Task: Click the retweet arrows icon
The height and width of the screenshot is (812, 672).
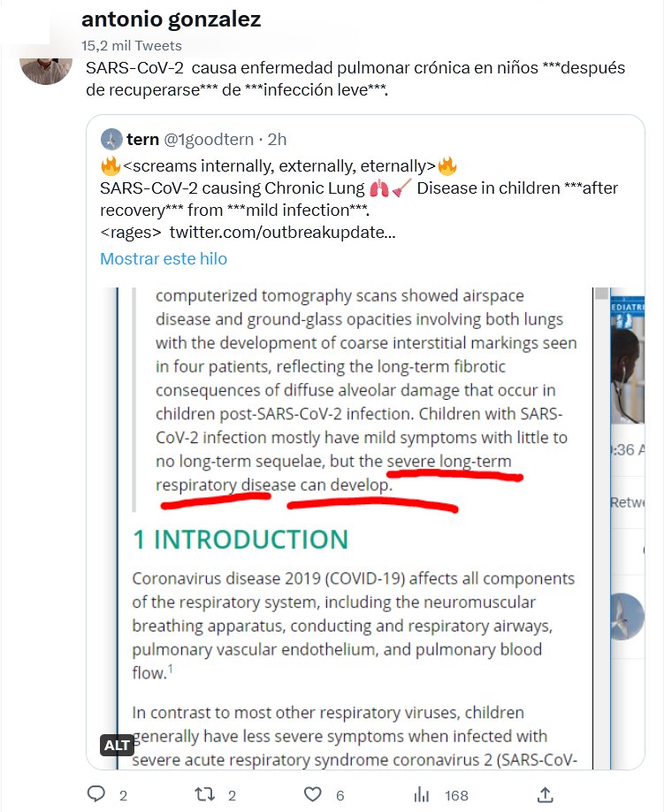Action: pos(204,794)
